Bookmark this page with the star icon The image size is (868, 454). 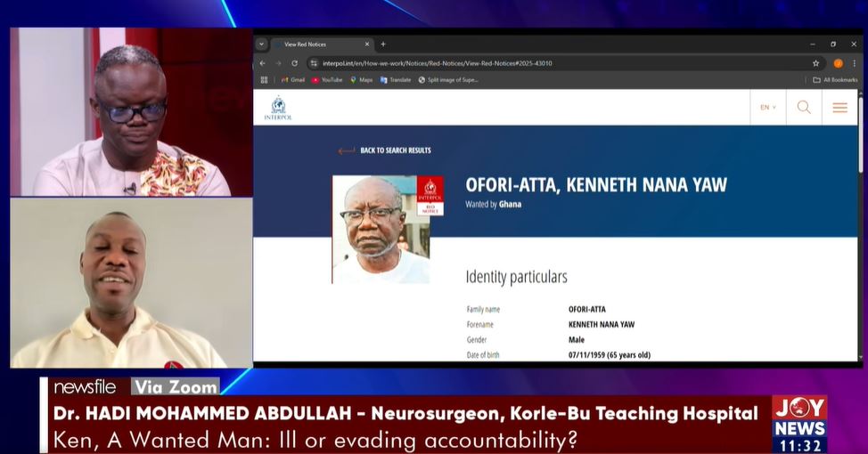click(x=815, y=63)
